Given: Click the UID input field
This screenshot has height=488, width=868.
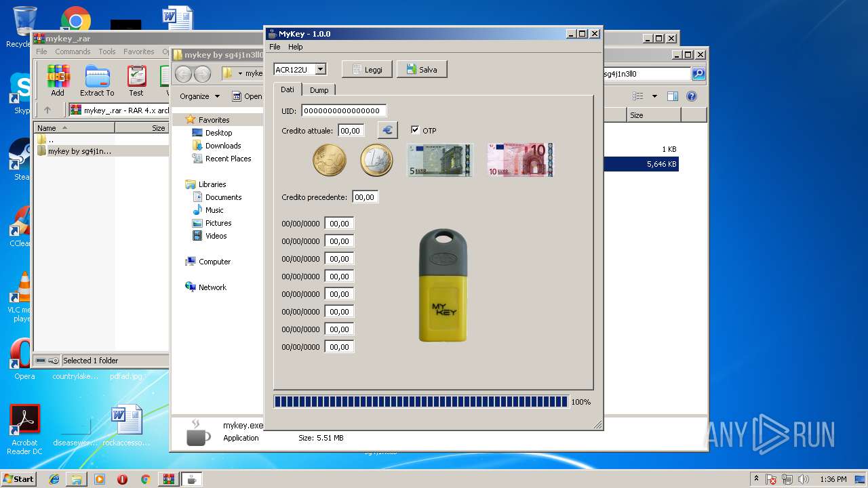Looking at the screenshot, I should click(344, 110).
